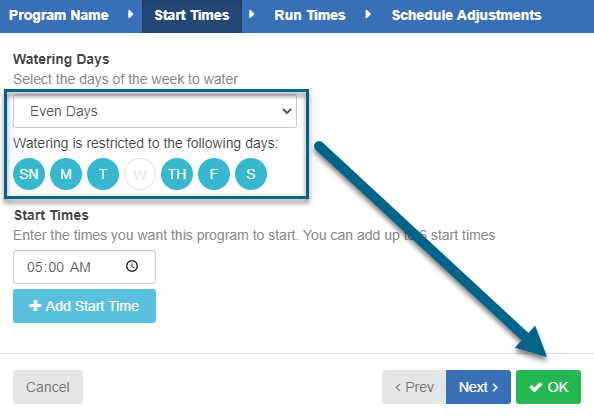
Task: Switch to the Program Name step tab
Action: pyautogui.click(x=59, y=15)
